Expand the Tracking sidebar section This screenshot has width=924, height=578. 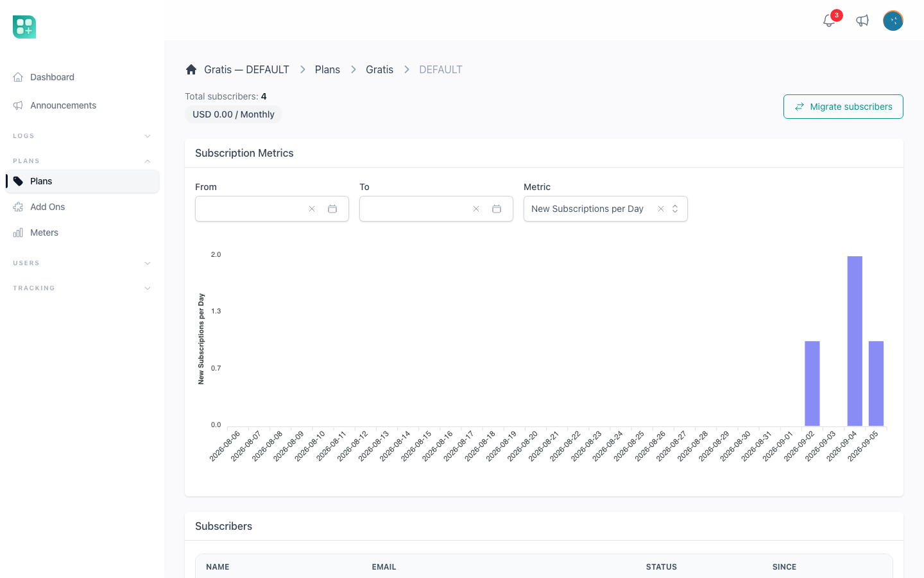coord(82,288)
